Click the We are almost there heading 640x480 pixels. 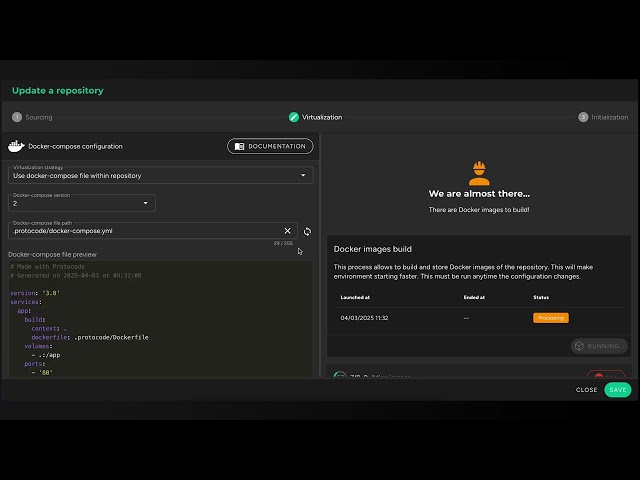[479, 194]
